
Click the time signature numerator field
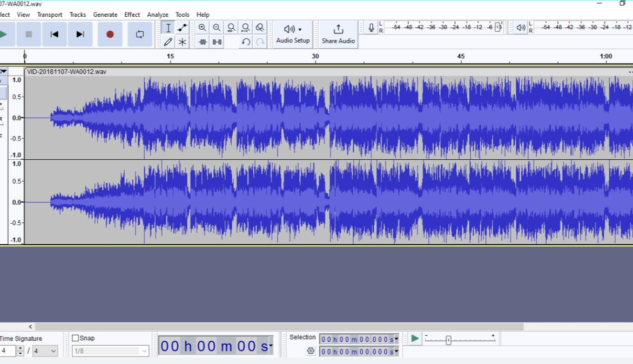click(x=8, y=351)
